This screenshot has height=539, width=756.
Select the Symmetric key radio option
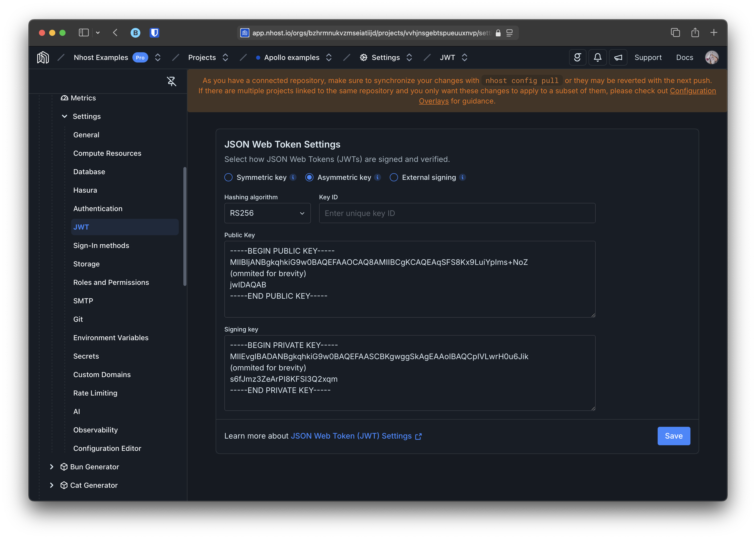pos(228,178)
